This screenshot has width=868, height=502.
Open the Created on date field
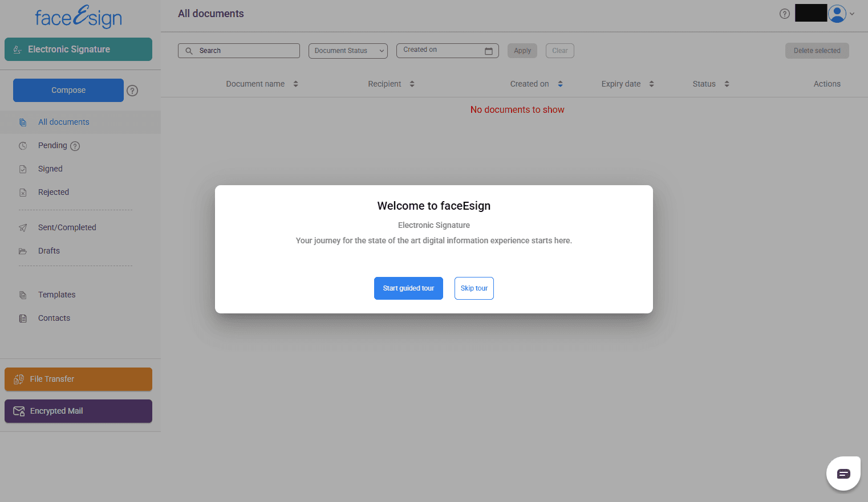pos(448,51)
